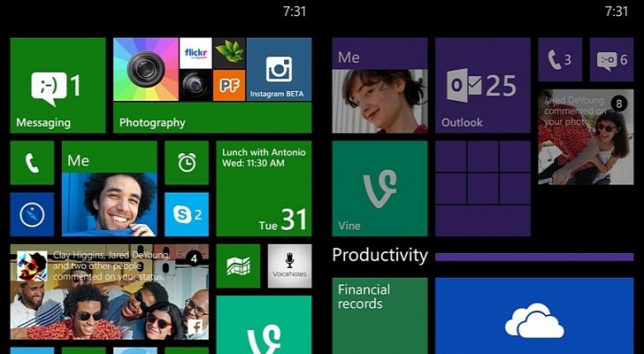Open the Instagram BETA tile
The image size is (644, 354).
pos(279,69)
